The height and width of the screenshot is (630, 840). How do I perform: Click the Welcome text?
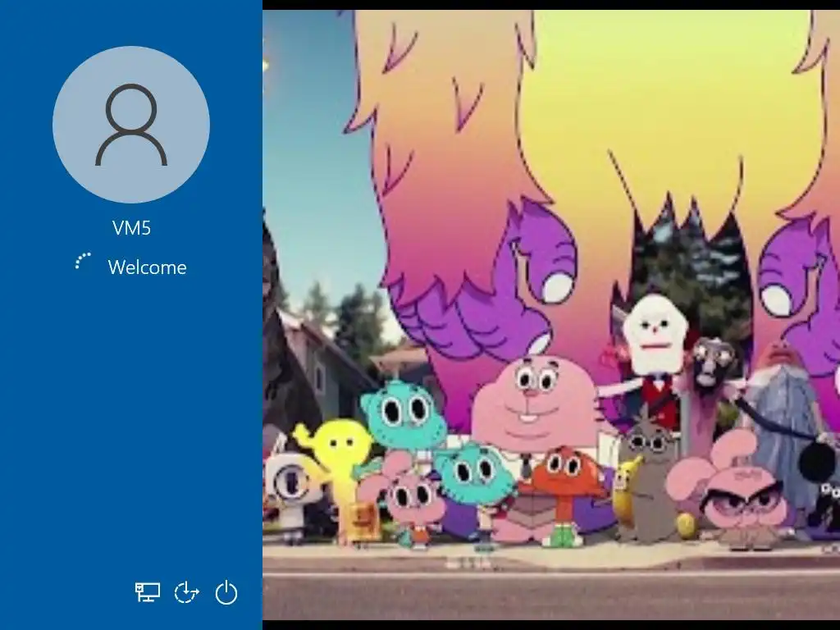pos(148,267)
